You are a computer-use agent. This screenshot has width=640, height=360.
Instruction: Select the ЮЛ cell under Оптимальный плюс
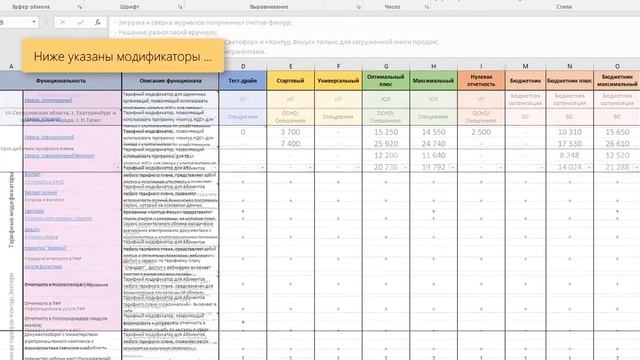click(386, 99)
